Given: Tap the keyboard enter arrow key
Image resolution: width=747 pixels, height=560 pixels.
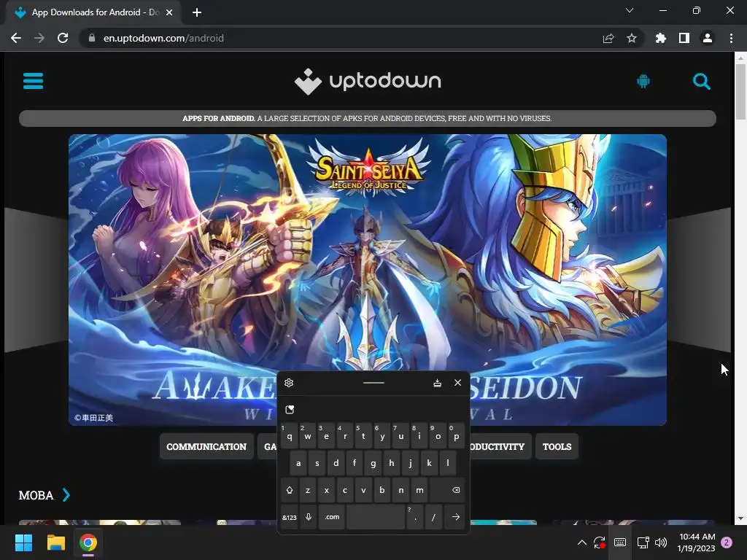Looking at the screenshot, I should 455,517.
